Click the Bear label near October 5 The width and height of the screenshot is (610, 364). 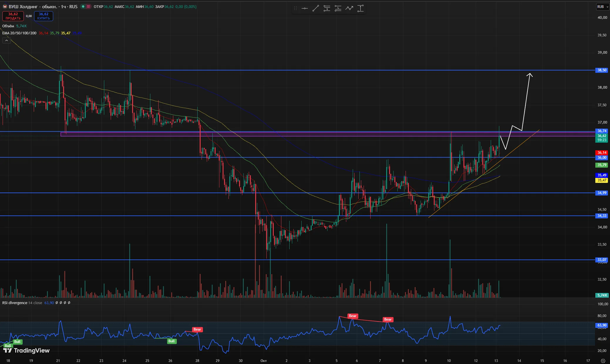point(352,316)
